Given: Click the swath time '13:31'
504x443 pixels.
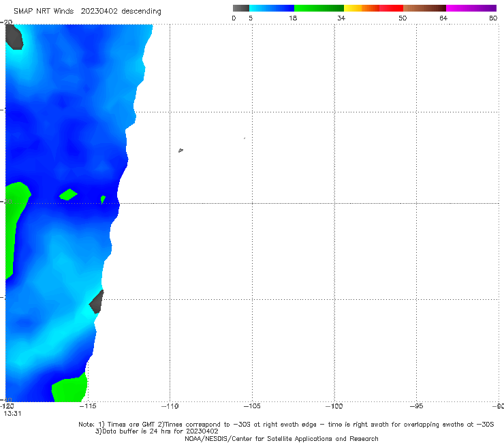Looking at the screenshot, I should (x=12, y=414).
